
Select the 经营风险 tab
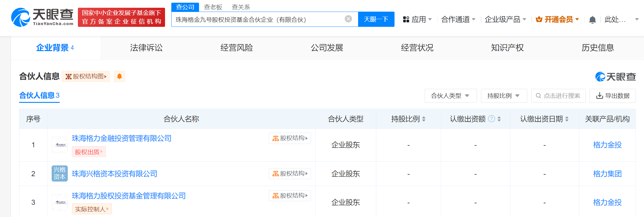coord(237,48)
